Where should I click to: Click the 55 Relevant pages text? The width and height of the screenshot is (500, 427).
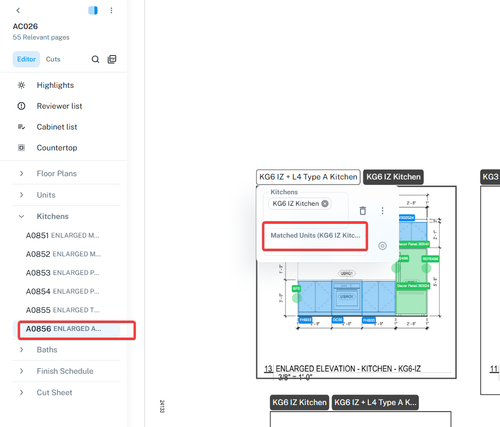click(41, 37)
